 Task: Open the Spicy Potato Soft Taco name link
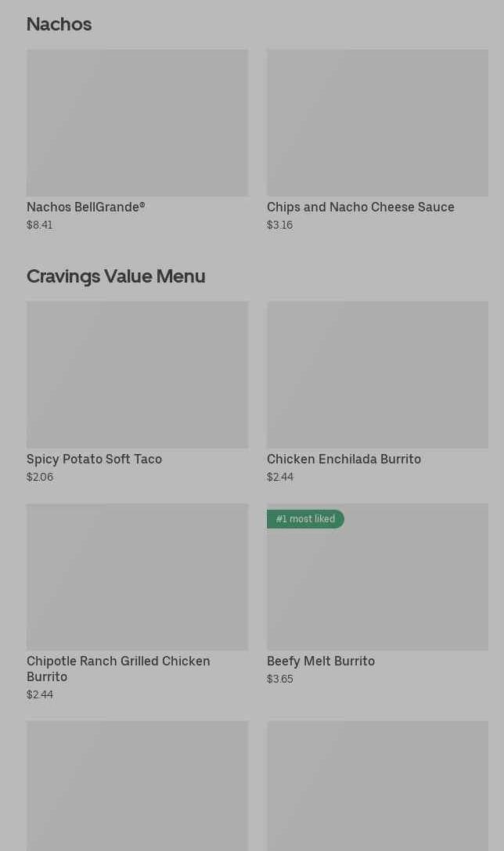[94, 459]
